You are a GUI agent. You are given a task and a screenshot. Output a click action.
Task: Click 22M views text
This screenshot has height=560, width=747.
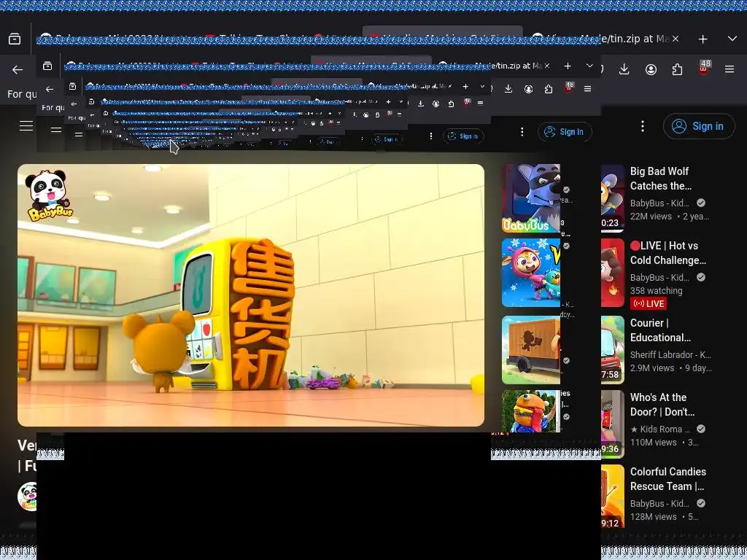pyautogui.click(x=651, y=216)
